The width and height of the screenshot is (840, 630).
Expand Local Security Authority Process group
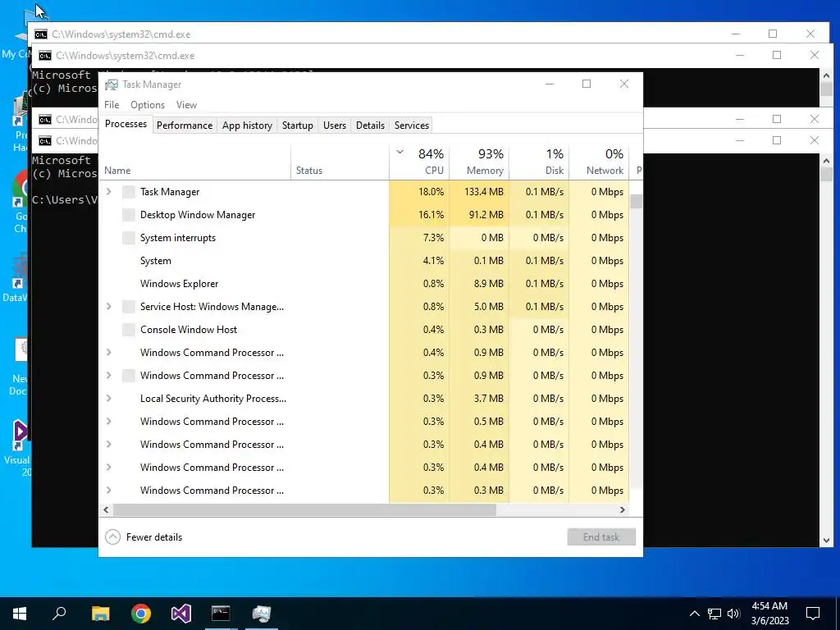[109, 399]
